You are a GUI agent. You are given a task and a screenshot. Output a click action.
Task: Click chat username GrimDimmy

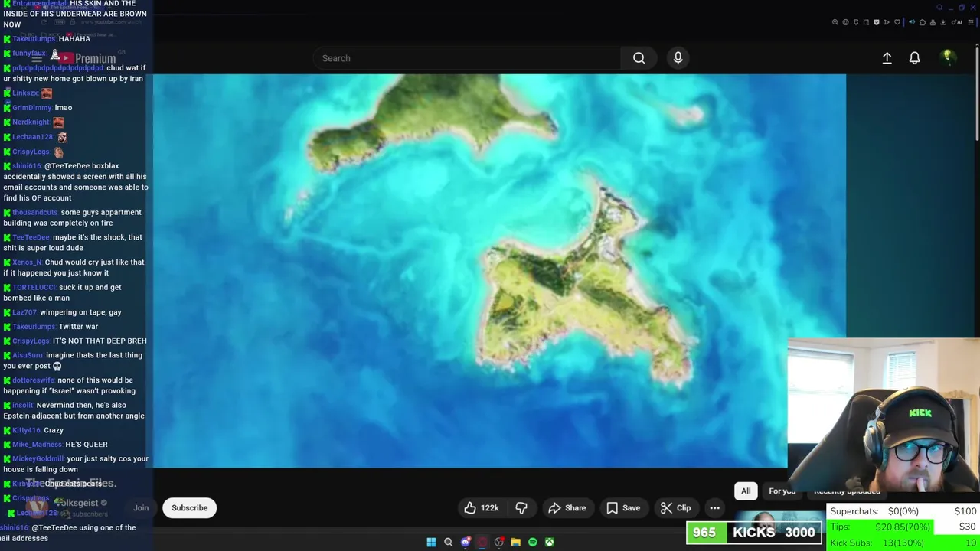coord(32,108)
